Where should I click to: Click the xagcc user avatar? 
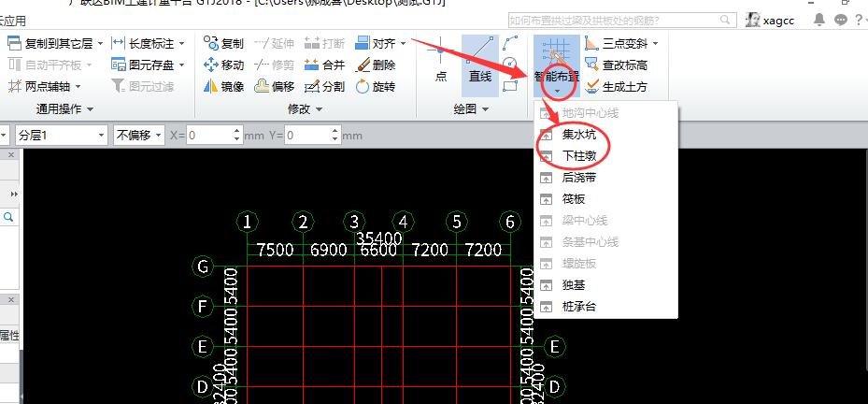(752, 20)
